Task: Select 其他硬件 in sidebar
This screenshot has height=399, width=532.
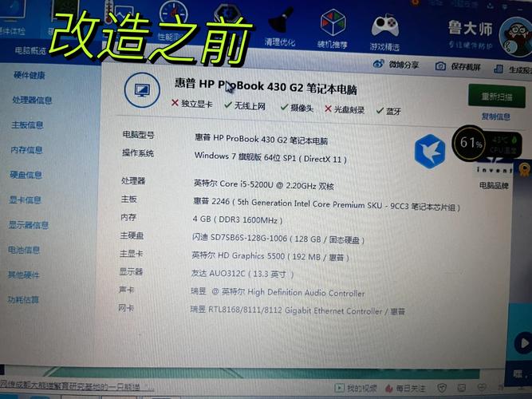Action: coord(24,275)
